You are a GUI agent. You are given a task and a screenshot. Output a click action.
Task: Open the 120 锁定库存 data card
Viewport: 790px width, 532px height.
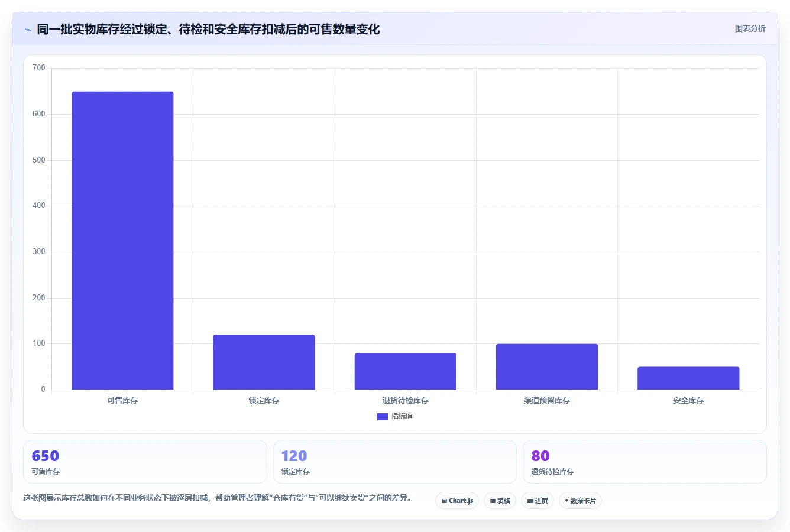(394, 462)
